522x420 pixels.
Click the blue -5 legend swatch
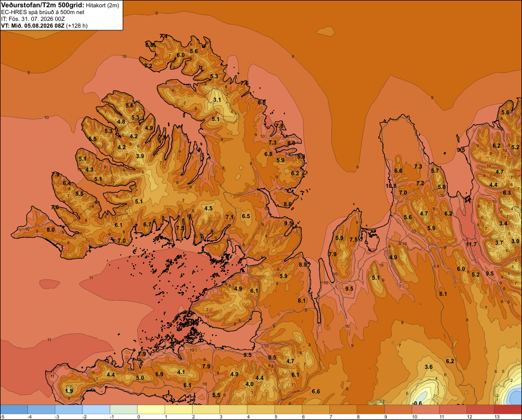[14, 410]
